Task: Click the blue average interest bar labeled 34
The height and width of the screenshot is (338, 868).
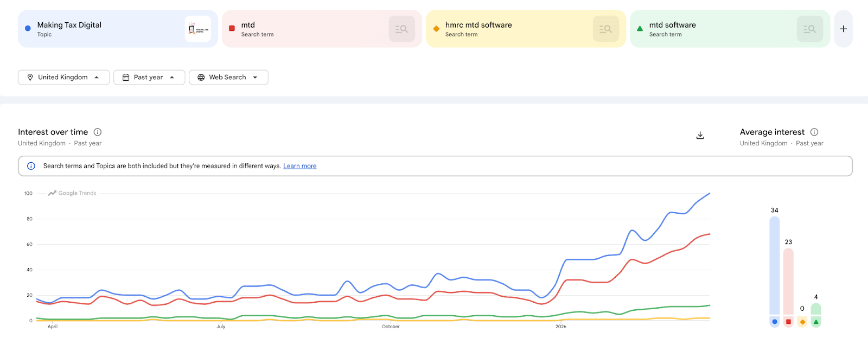Action: coord(775,265)
